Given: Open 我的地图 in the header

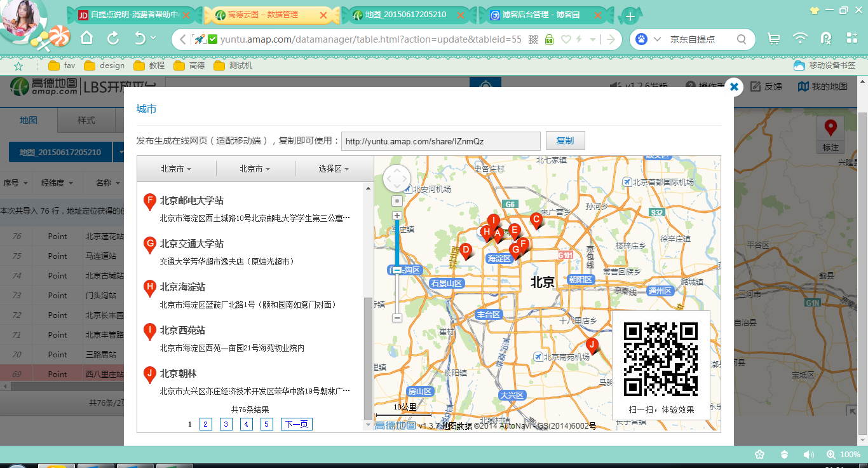Looking at the screenshot, I should (x=823, y=86).
